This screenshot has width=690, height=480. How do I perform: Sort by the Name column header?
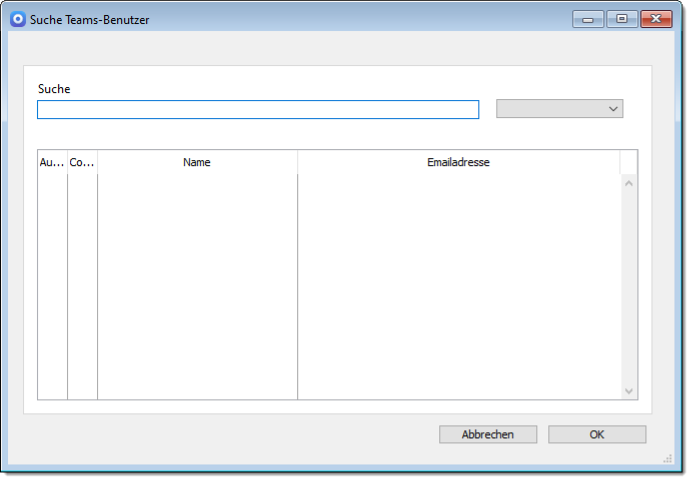coord(197,162)
